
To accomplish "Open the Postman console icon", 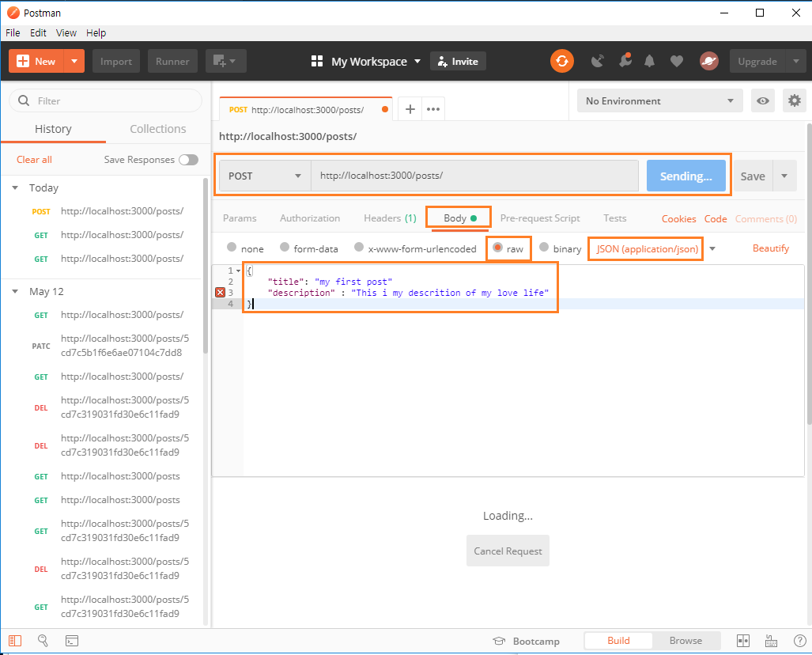I will point(72,641).
